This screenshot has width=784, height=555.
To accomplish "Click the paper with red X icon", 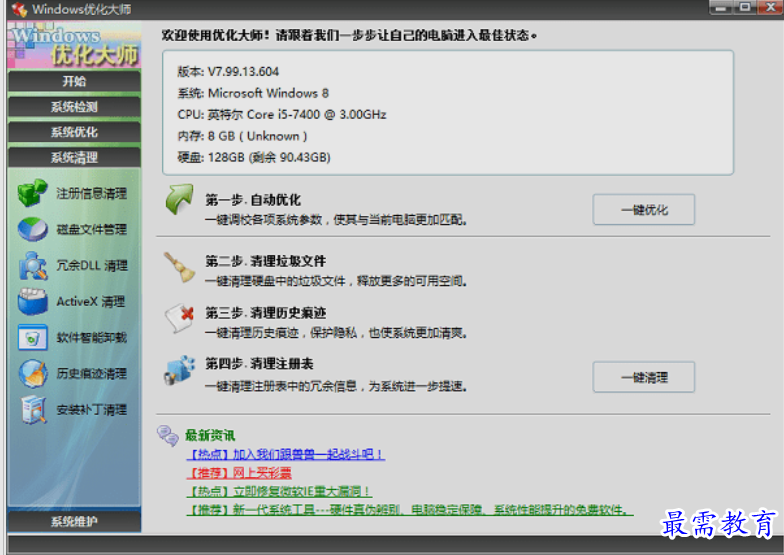I will pyautogui.click(x=179, y=318).
